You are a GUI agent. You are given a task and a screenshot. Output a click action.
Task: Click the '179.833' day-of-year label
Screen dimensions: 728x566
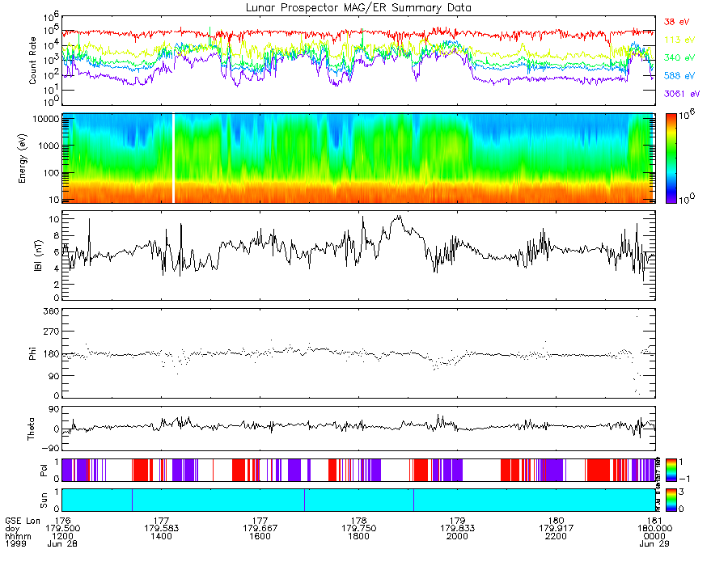(457, 529)
